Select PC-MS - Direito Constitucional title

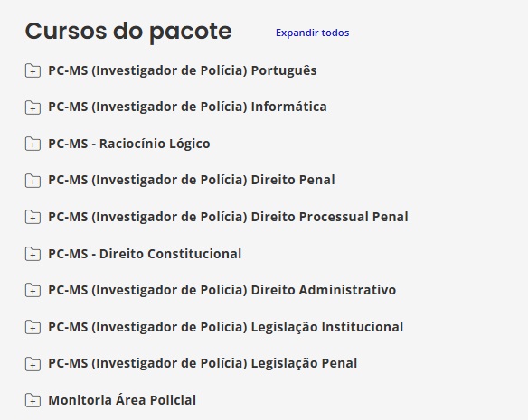coord(145,254)
